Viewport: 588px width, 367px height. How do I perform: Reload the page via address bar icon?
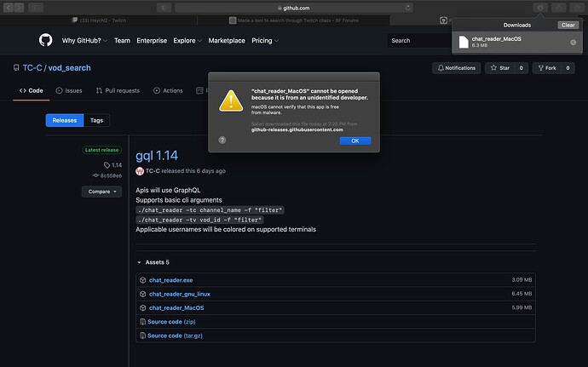[408, 8]
